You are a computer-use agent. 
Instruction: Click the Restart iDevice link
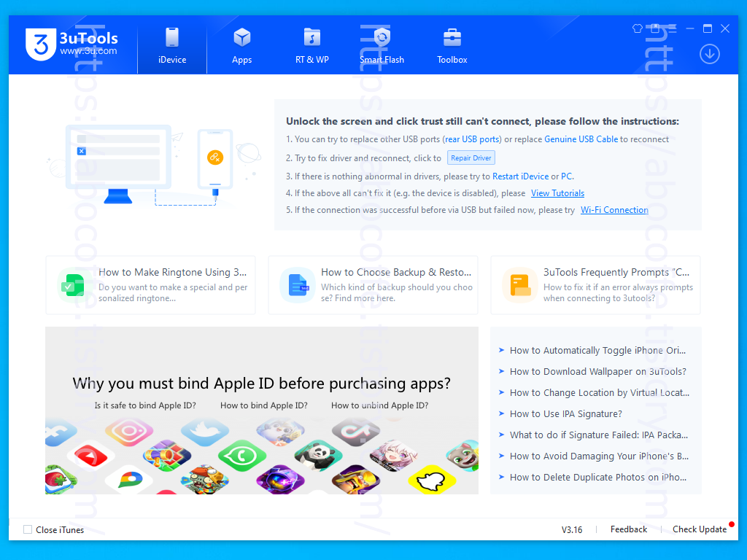click(520, 176)
